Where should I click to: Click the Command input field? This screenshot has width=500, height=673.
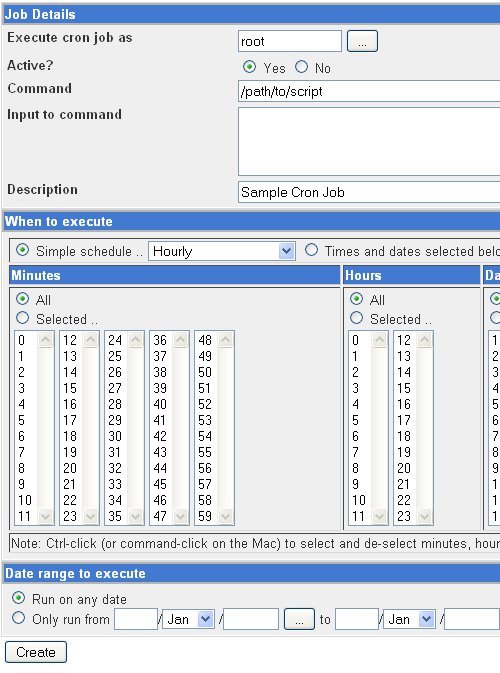[x=369, y=91]
